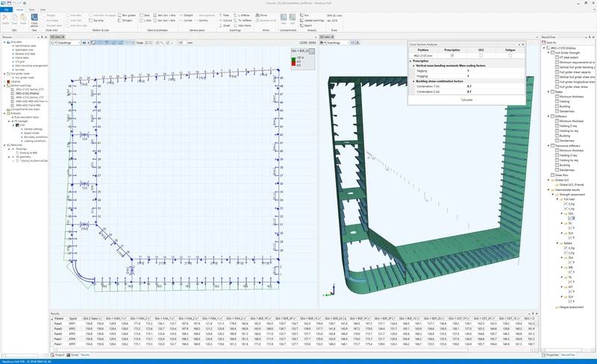Click the Deck tool in Deck & bulkheads

[143, 14]
